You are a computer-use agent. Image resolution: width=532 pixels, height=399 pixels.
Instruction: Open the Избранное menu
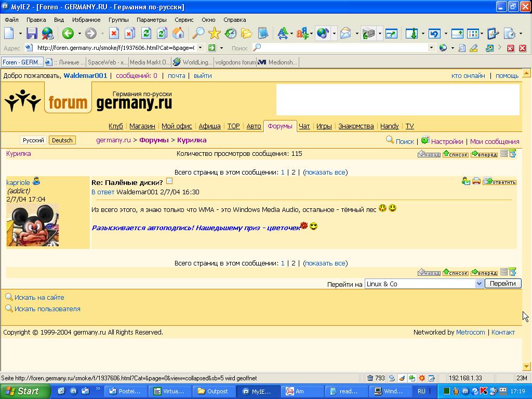[86, 20]
